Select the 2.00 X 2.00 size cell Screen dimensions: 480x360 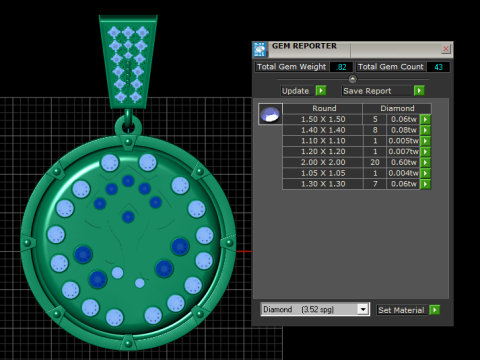tap(323, 162)
